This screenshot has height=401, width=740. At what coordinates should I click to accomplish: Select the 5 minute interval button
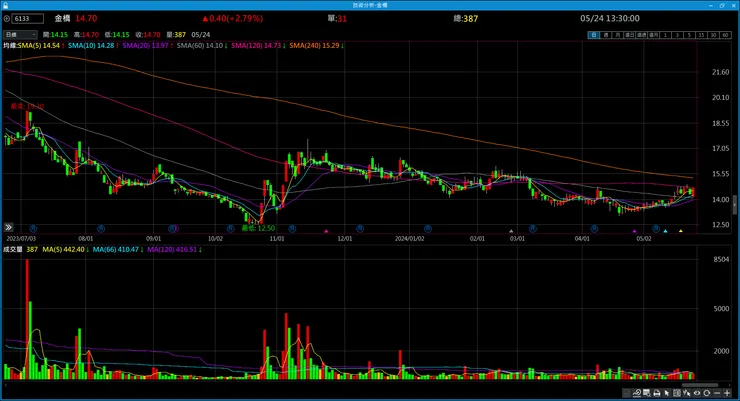(690, 35)
